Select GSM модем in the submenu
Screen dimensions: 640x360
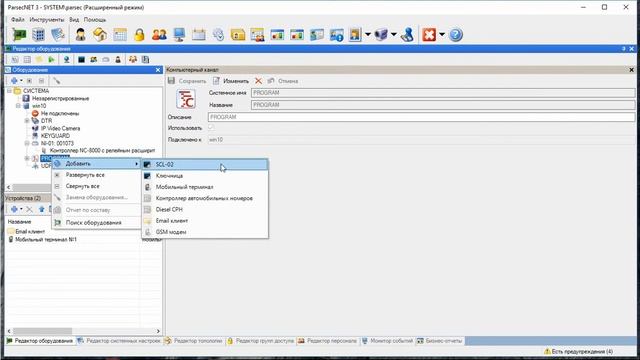point(205,232)
